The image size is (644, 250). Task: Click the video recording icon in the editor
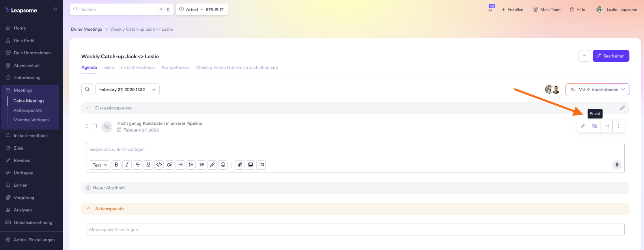point(261,165)
